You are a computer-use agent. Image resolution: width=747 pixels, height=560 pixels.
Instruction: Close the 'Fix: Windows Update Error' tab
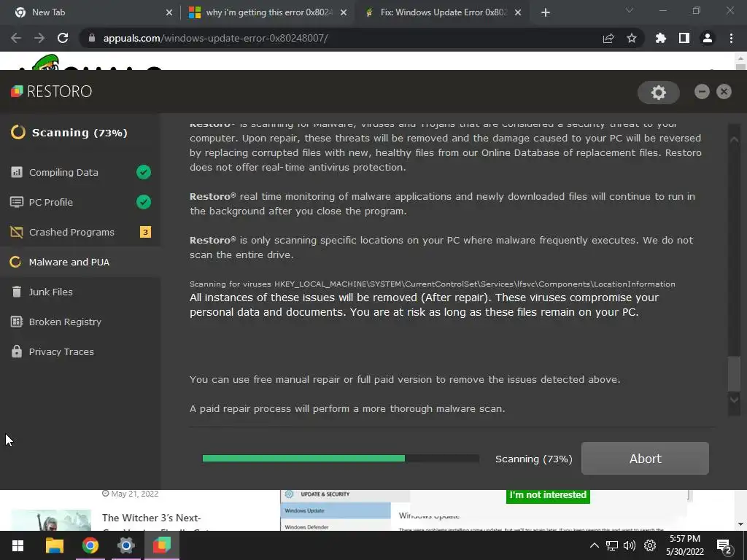pos(518,12)
